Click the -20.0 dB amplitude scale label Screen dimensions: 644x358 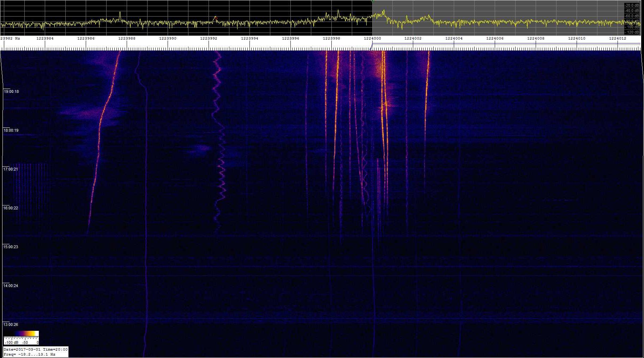[x=632, y=5]
